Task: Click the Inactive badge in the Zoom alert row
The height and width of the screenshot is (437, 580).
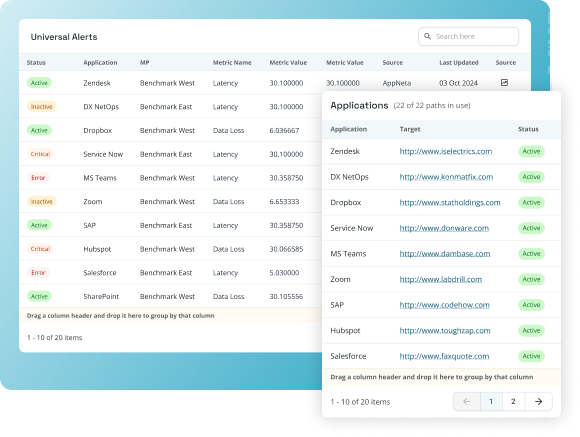Action: point(41,201)
